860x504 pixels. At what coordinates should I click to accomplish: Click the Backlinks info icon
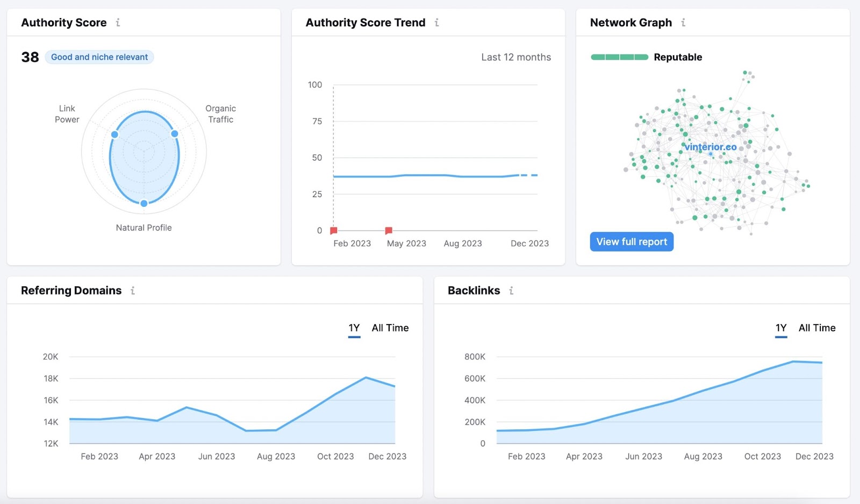(511, 291)
